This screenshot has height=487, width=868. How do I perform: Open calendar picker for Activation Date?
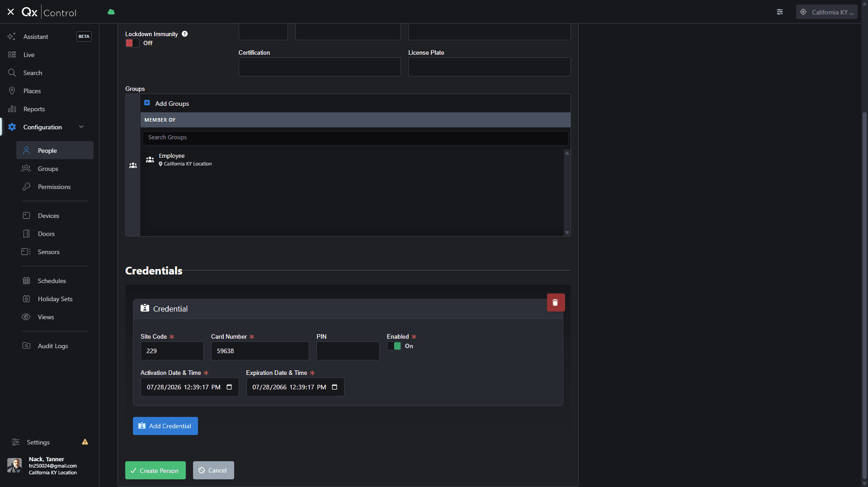(x=229, y=387)
